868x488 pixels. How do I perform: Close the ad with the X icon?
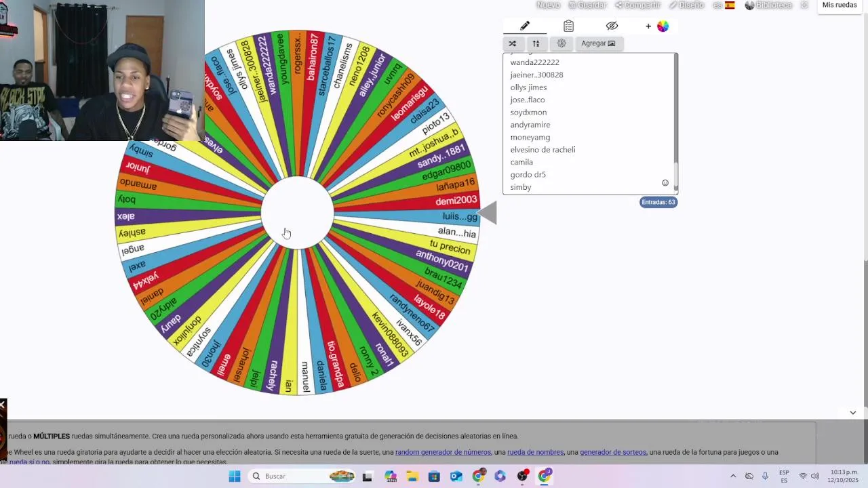pyautogui.click(x=3, y=405)
